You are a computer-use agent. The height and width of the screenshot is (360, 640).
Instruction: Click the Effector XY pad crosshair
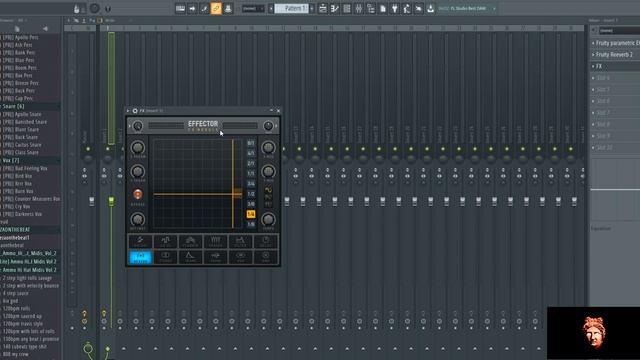tap(233, 194)
